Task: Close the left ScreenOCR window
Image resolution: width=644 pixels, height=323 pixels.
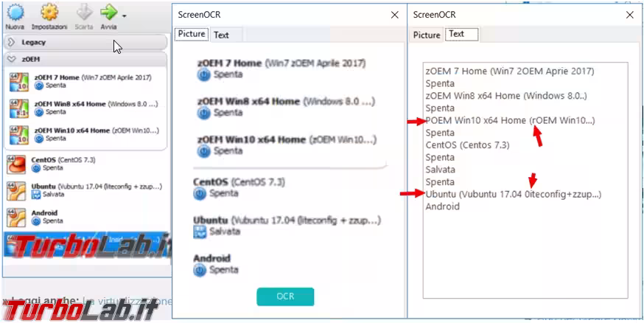Action: pyautogui.click(x=393, y=14)
